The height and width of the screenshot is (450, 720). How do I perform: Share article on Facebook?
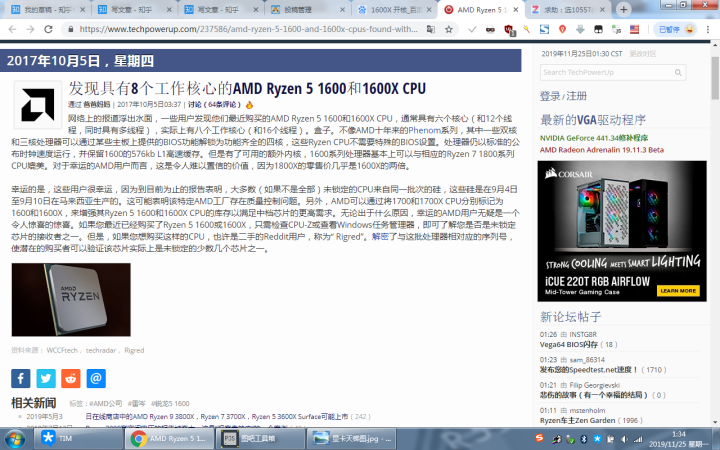point(21,378)
